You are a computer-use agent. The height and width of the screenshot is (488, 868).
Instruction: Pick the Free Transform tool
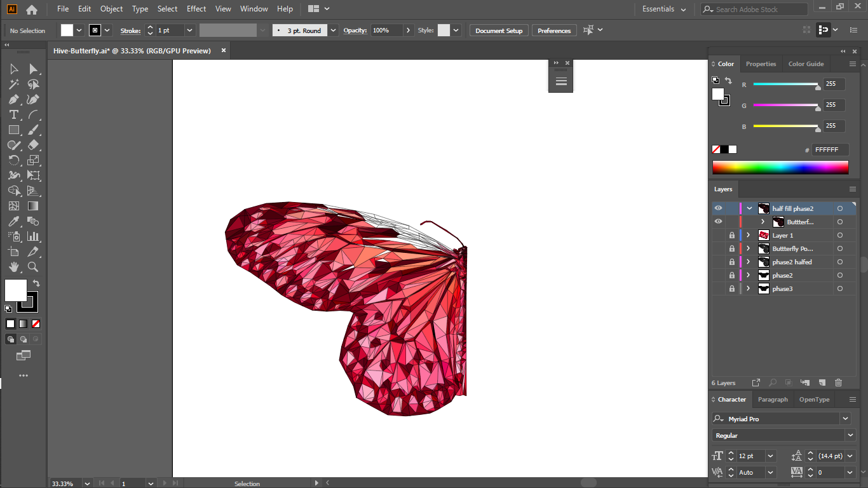[x=34, y=175]
